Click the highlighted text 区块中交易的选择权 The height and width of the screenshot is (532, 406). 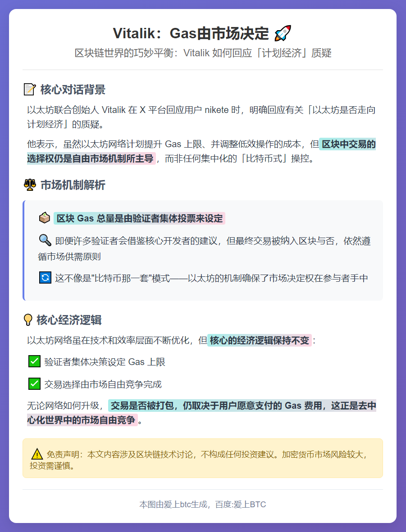point(347,144)
